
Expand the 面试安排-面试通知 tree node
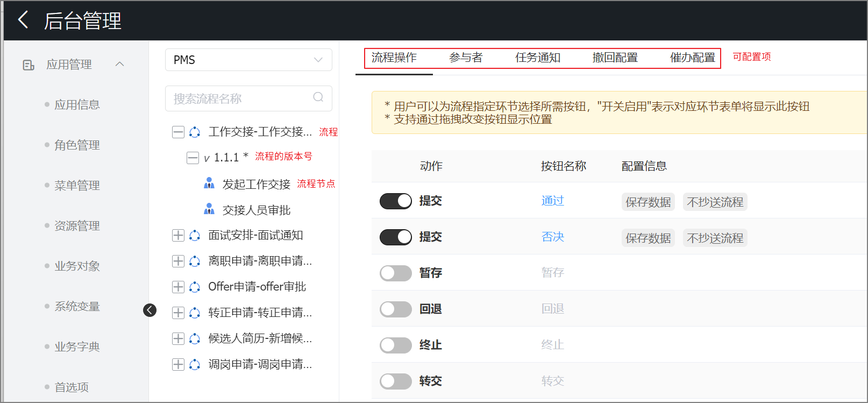[178, 235]
